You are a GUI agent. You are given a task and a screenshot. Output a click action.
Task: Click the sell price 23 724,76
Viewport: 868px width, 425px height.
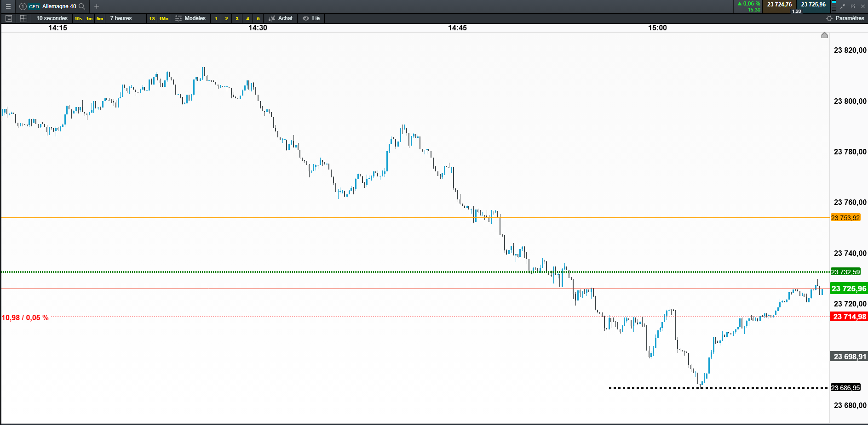coord(779,5)
